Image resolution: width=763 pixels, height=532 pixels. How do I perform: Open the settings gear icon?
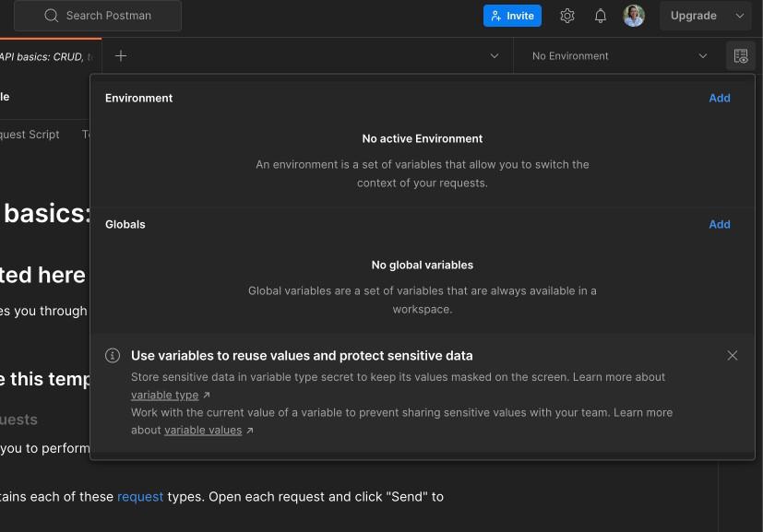click(x=567, y=16)
